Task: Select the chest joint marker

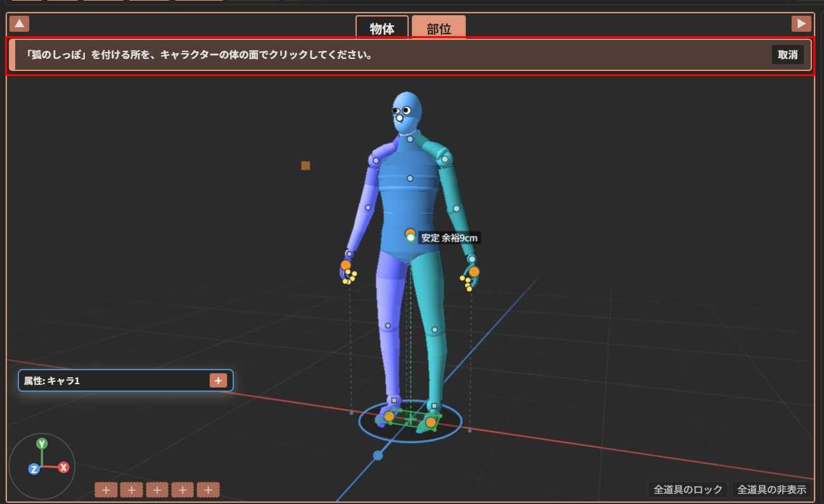Action: (410, 179)
